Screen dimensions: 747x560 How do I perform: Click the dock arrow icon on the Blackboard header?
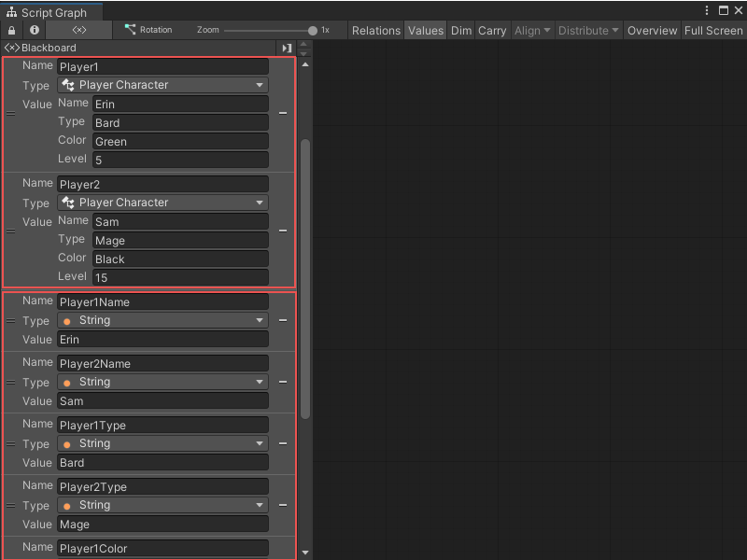pos(286,48)
